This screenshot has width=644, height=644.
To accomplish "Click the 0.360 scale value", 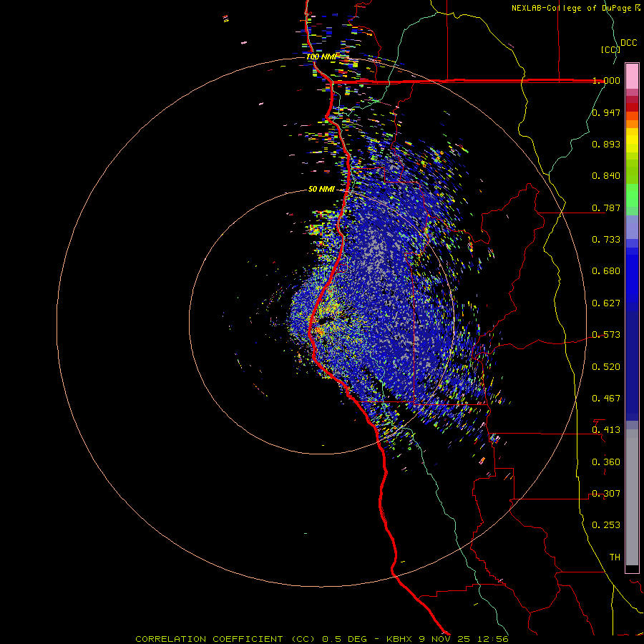I will pyautogui.click(x=606, y=462).
